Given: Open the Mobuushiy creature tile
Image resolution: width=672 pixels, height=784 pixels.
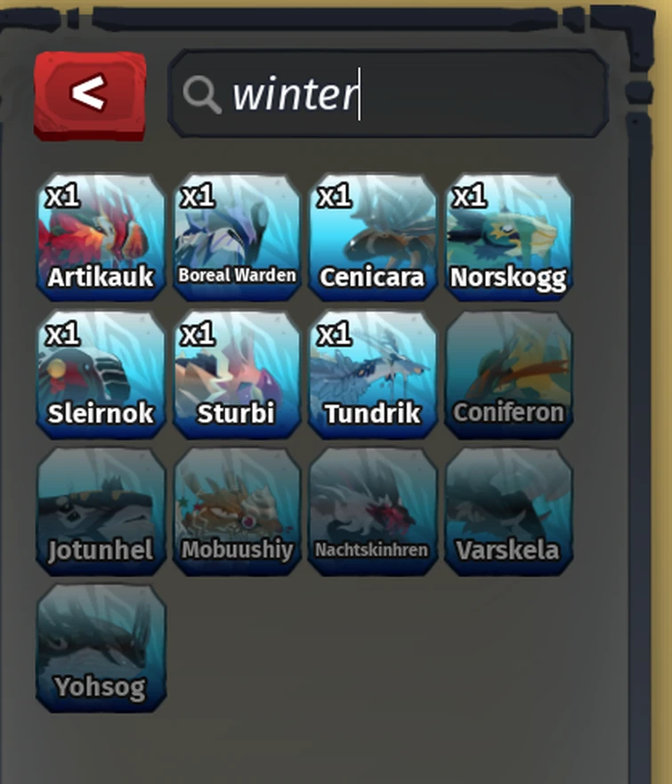Looking at the screenshot, I should [x=237, y=511].
